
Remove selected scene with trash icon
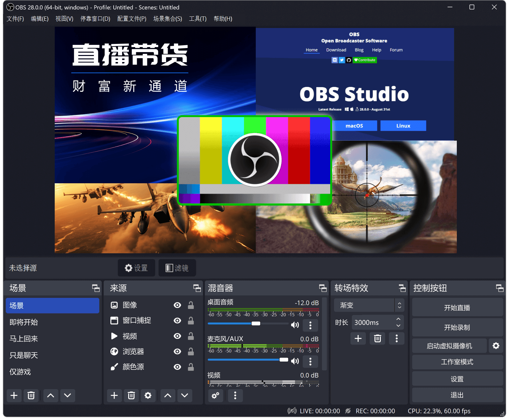coord(31,395)
